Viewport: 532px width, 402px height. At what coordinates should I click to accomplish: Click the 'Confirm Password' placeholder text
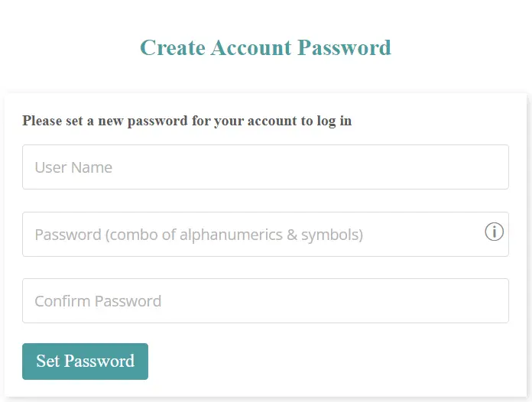tap(98, 301)
